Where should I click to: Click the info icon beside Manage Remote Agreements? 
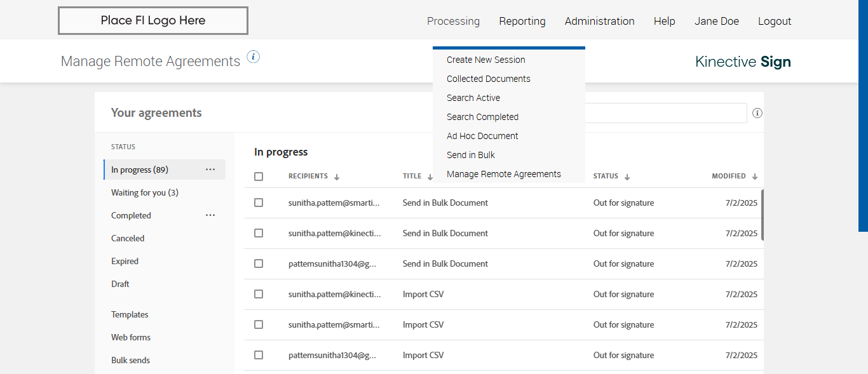(x=254, y=57)
